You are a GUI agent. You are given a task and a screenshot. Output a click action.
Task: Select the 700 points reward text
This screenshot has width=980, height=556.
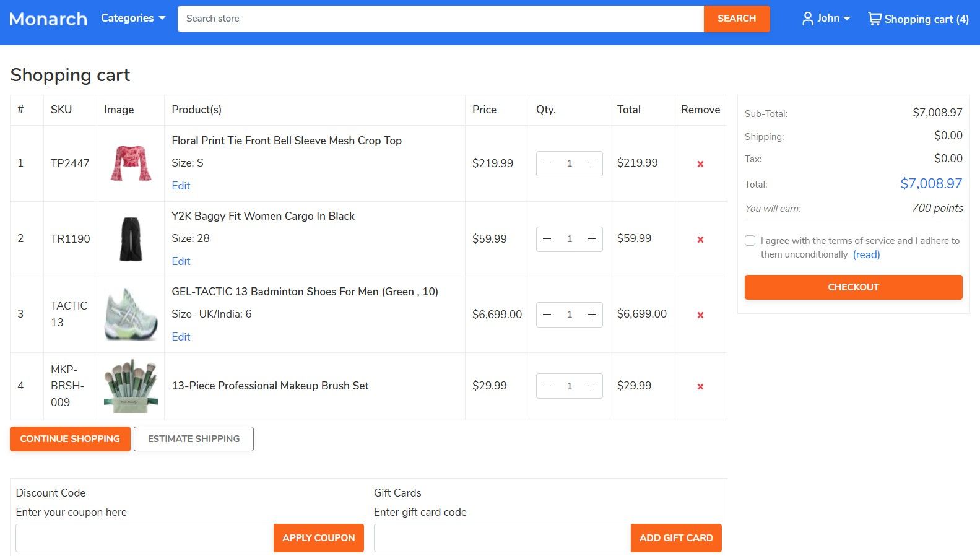coord(937,208)
